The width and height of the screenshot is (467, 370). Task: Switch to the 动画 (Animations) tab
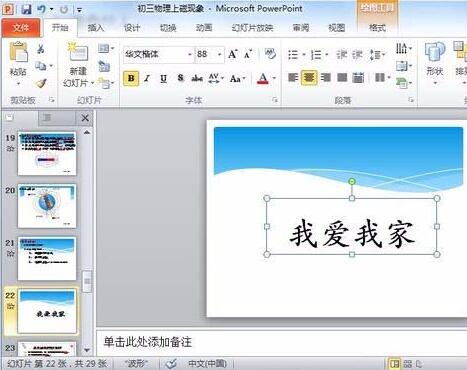click(x=204, y=28)
